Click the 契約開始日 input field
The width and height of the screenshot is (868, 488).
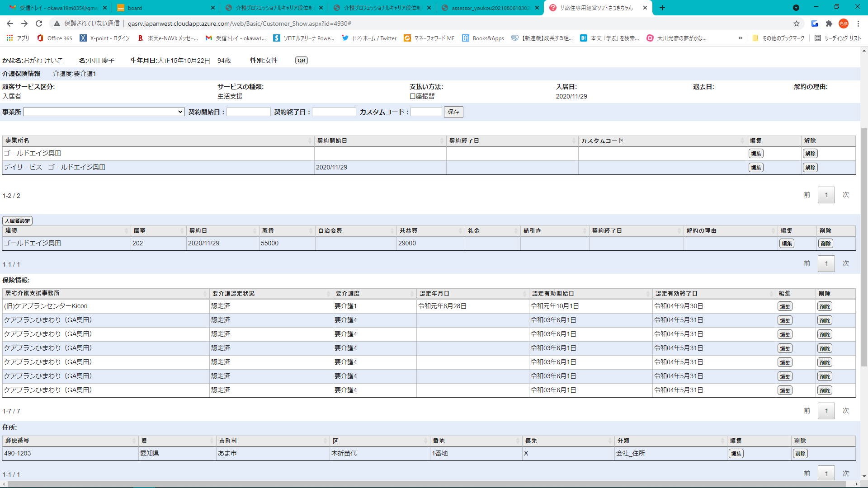(248, 112)
